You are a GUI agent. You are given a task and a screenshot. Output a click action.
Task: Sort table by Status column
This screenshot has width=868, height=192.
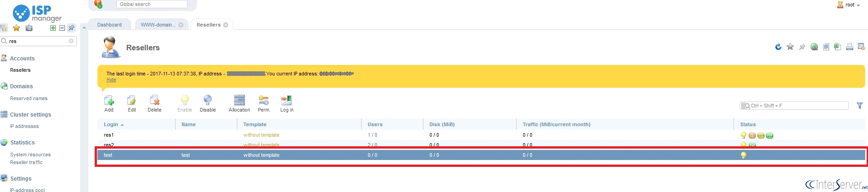tap(799, 124)
